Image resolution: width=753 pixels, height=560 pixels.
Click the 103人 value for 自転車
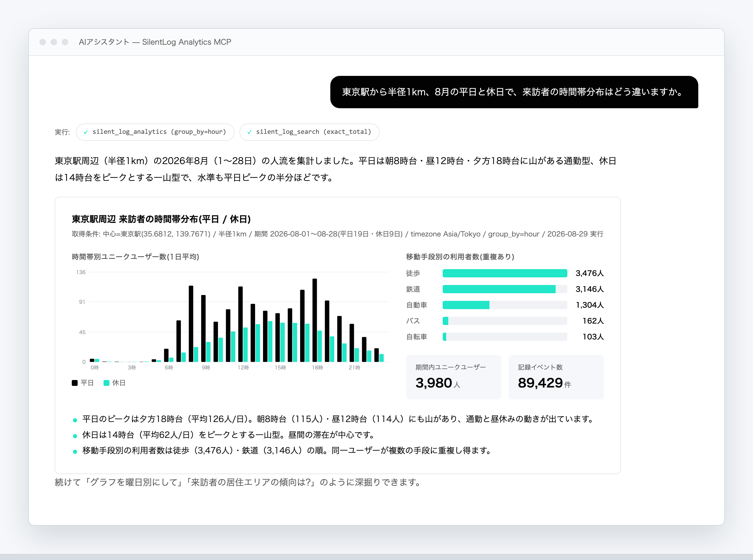point(593,336)
